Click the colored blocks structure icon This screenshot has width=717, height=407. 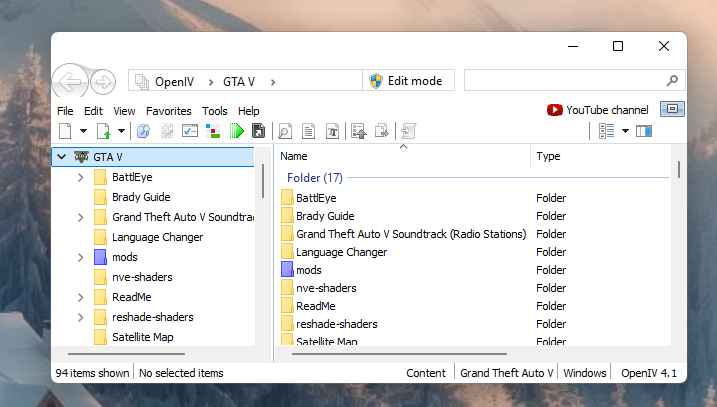[213, 131]
